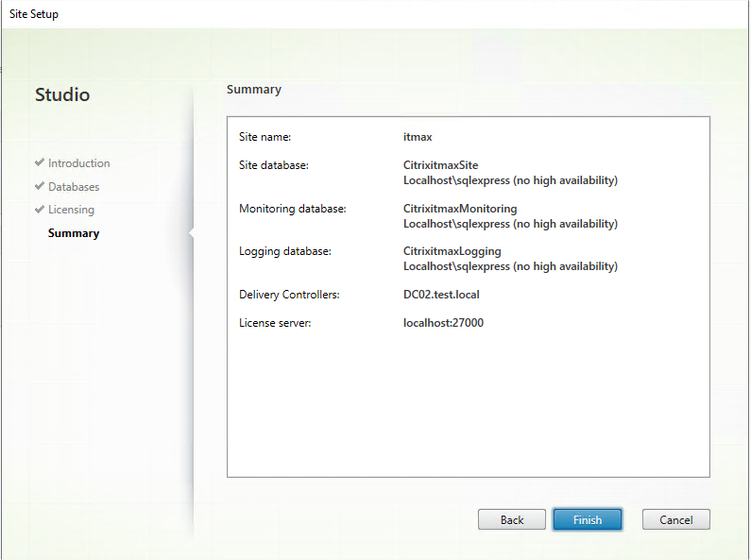The image size is (751, 560).
Task: Click the Summary heading above the panel
Action: tap(254, 90)
